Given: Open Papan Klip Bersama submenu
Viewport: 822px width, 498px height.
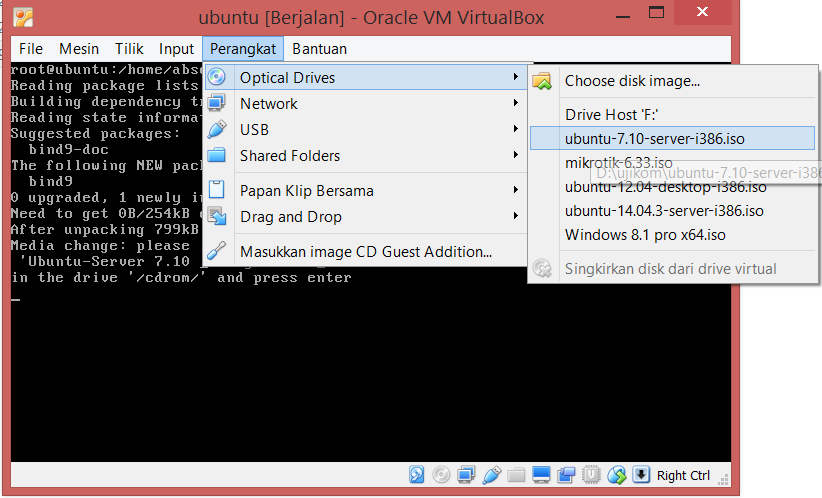Looking at the screenshot, I should 365,190.
